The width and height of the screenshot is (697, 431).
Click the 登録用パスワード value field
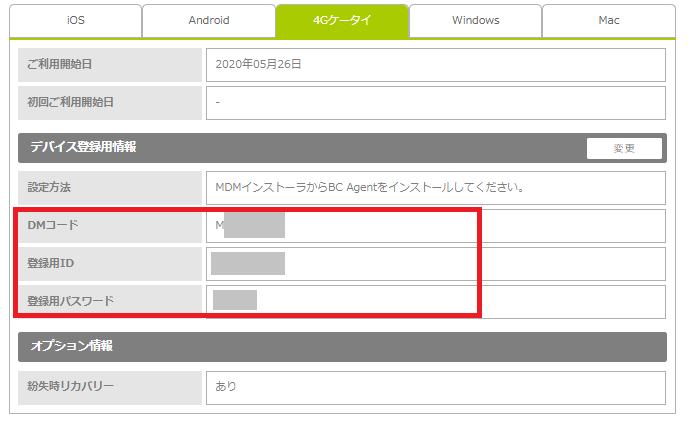pos(435,301)
